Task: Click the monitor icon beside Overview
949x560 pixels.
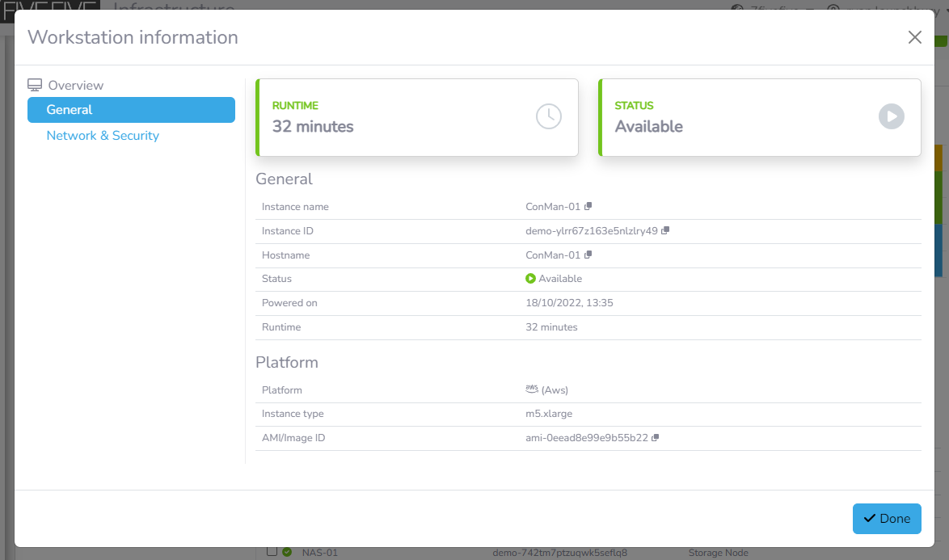Action: (35, 86)
